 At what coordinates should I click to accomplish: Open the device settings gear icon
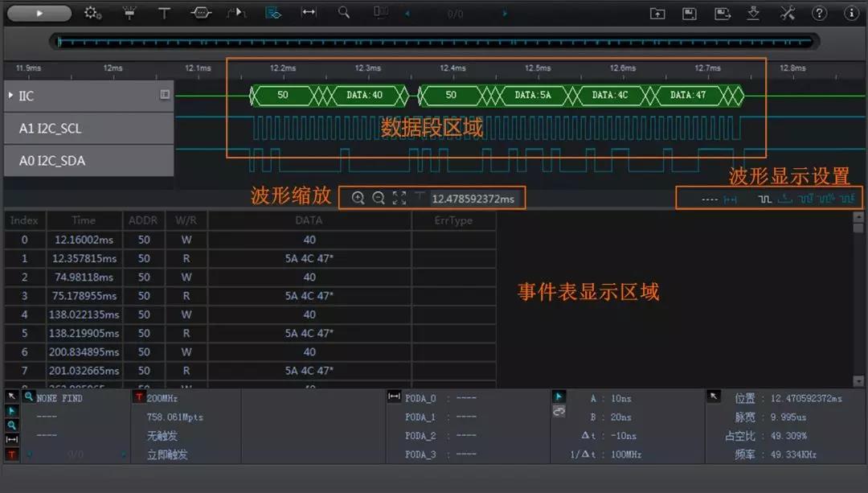pyautogui.click(x=92, y=14)
